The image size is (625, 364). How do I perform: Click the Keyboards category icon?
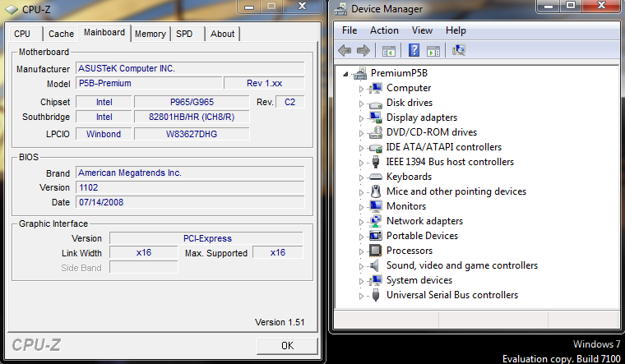[376, 177]
